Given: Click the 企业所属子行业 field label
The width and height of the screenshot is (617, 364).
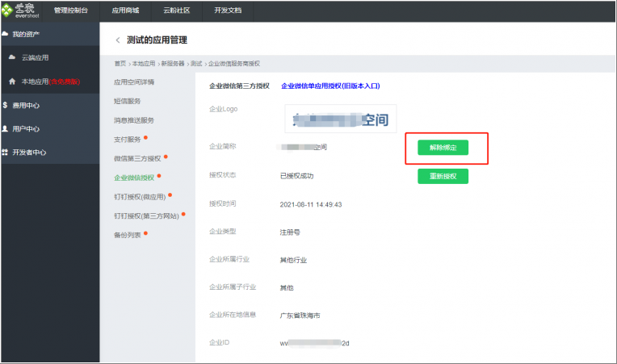Looking at the screenshot, I should [x=233, y=287].
